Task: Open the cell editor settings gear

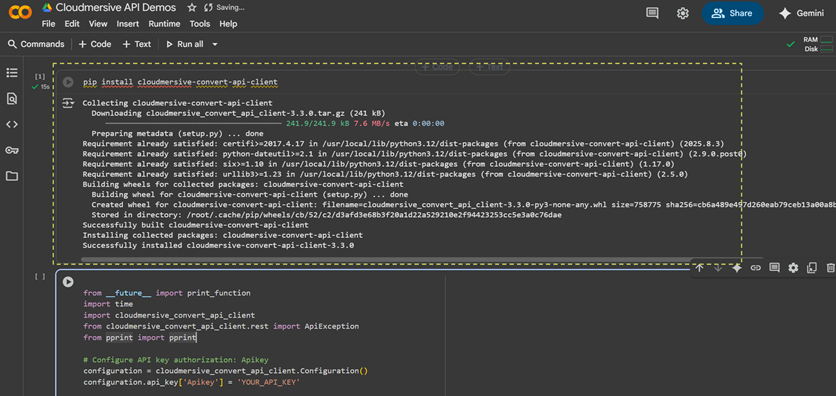Action: coord(793,268)
